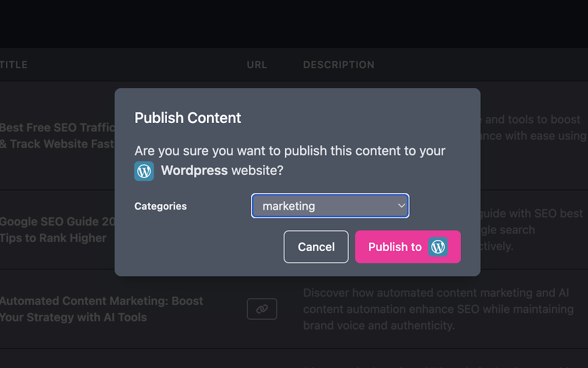This screenshot has height=368, width=588.
Task: Click the Automated Content Marketing description text
Action: (x=439, y=309)
